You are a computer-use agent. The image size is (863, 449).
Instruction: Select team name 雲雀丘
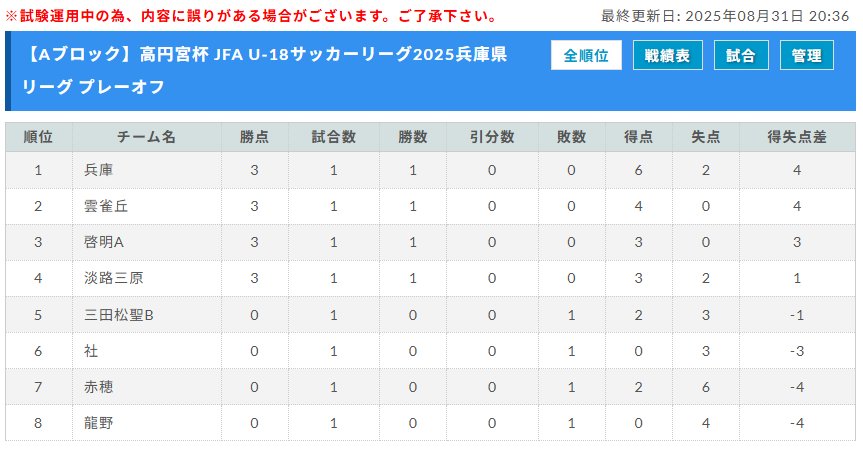coord(106,206)
